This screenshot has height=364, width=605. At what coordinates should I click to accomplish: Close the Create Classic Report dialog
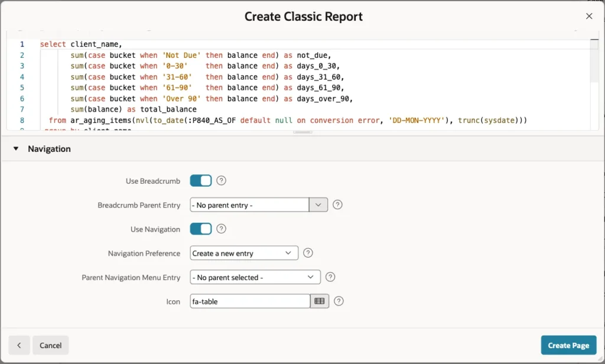pyautogui.click(x=589, y=16)
